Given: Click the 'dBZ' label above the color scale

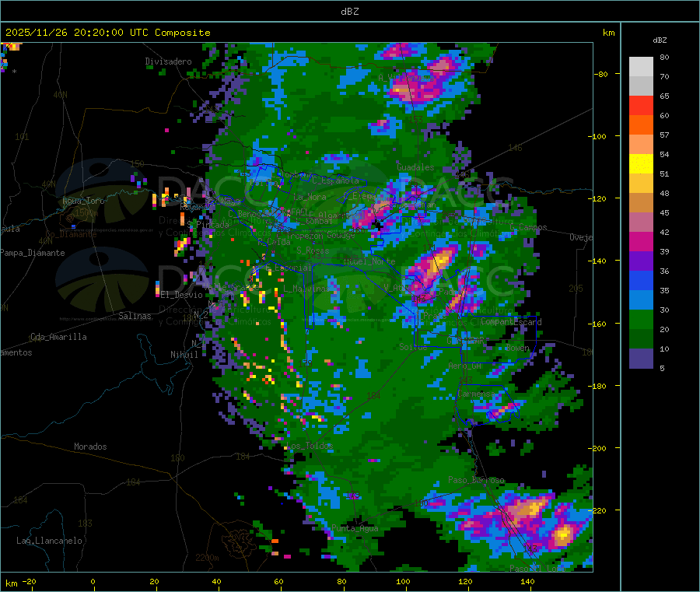Looking at the screenshot, I should pos(660,40).
